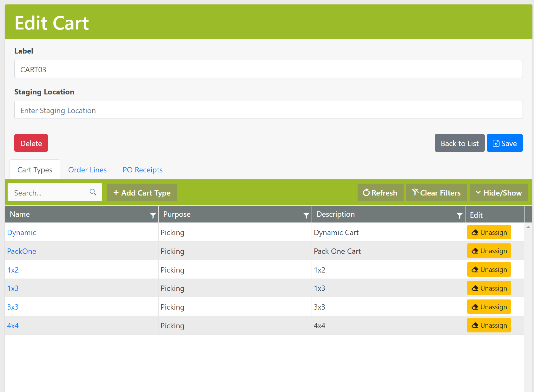This screenshot has height=392, width=534.
Task: Click the Purpose column header
Action: click(x=235, y=214)
